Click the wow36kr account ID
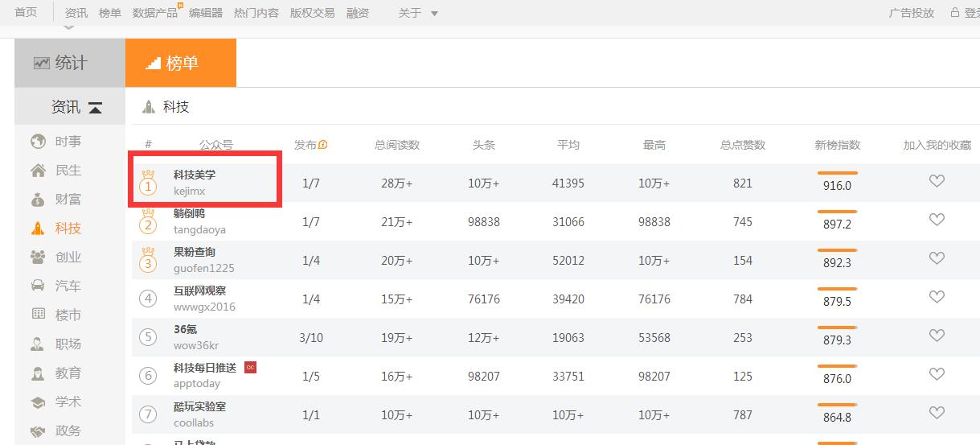The image size is (980, 445). (196, 346)
